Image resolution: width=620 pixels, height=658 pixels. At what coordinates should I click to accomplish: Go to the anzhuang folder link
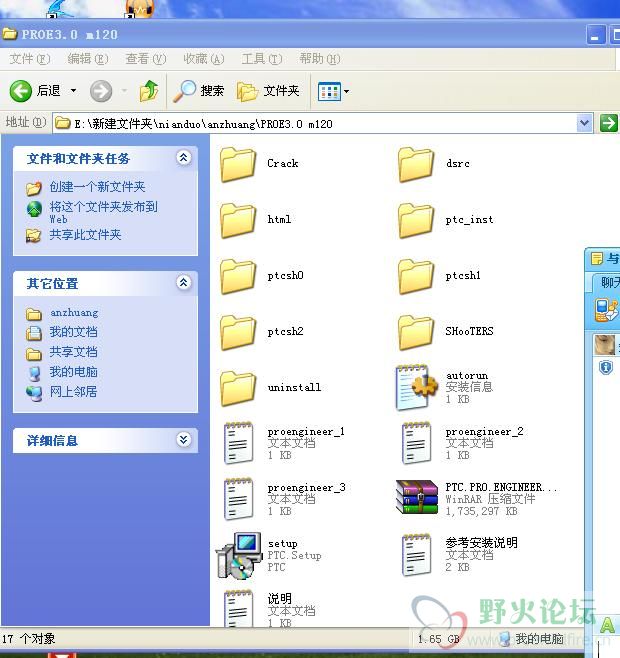point(74,313)
